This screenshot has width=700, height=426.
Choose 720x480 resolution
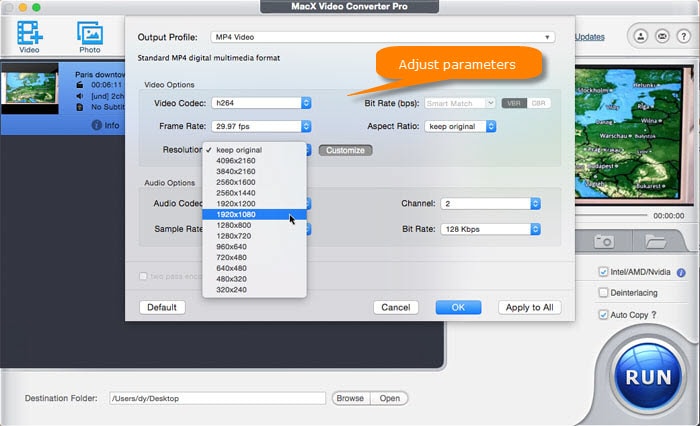(254, 257)
